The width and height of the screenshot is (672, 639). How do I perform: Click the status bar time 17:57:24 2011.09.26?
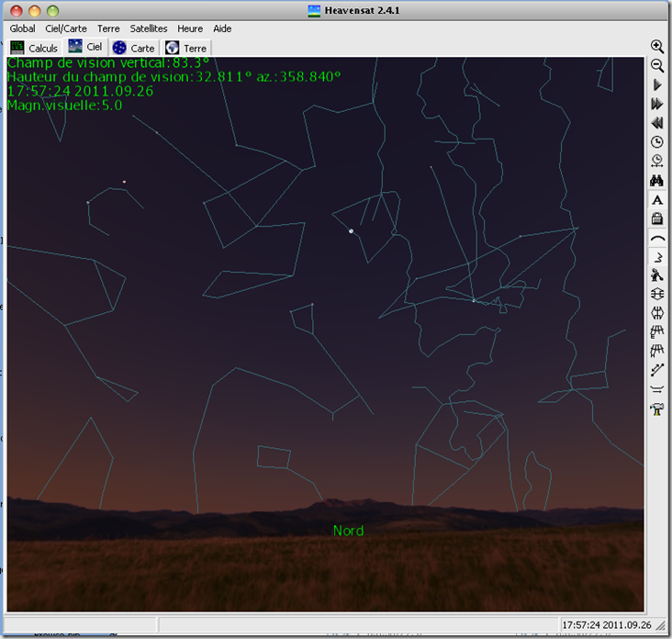[607, 625]
